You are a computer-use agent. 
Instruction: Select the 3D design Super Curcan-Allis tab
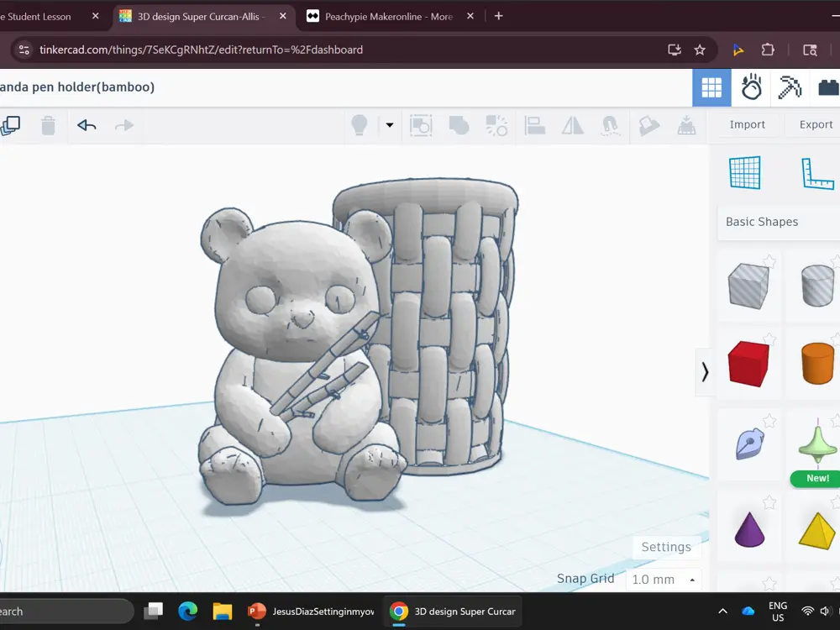point(199,17)
